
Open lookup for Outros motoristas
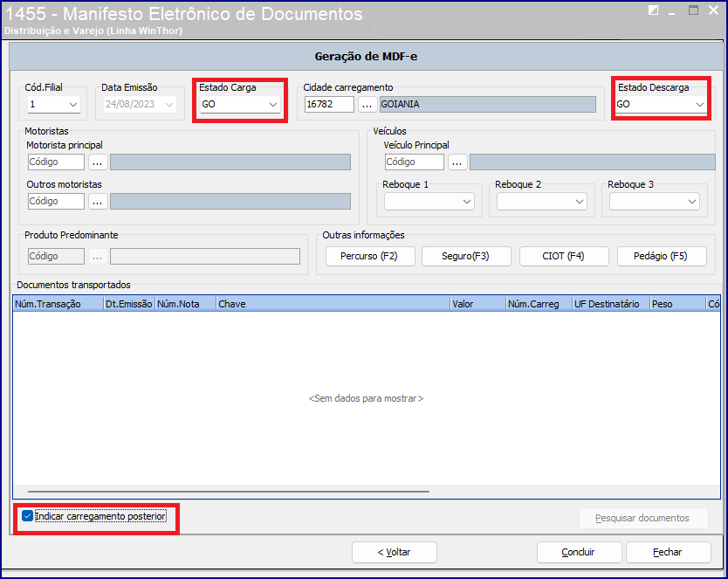coord(98,202)
